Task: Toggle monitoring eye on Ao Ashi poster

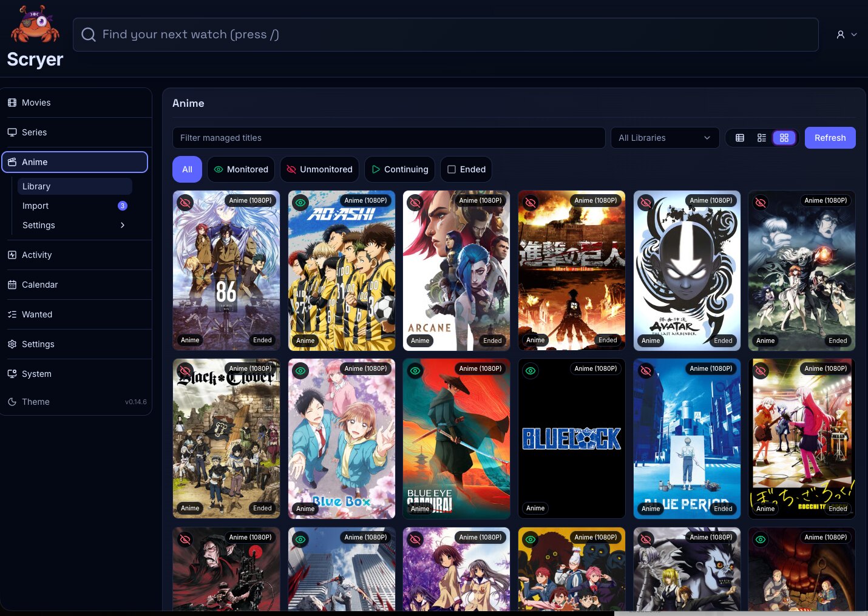Action: [x=300, y=202]
